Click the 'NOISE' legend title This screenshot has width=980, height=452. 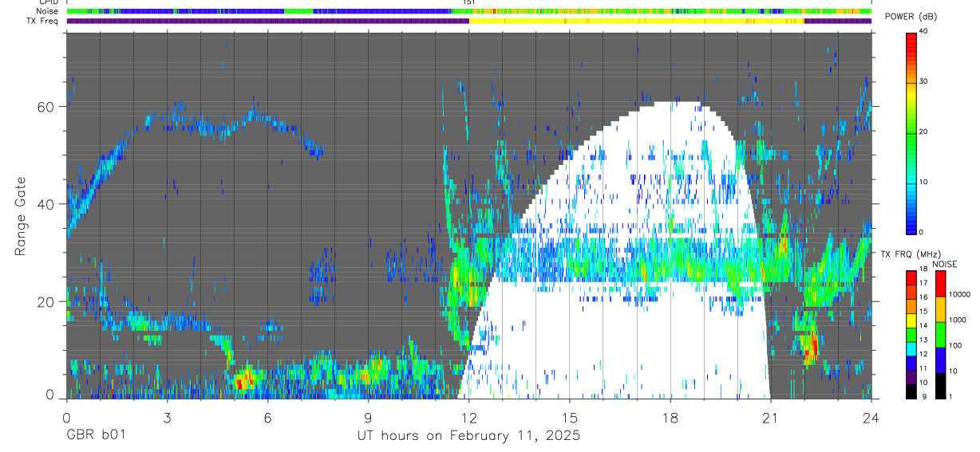pyautogui.click(x=944, y=264)
